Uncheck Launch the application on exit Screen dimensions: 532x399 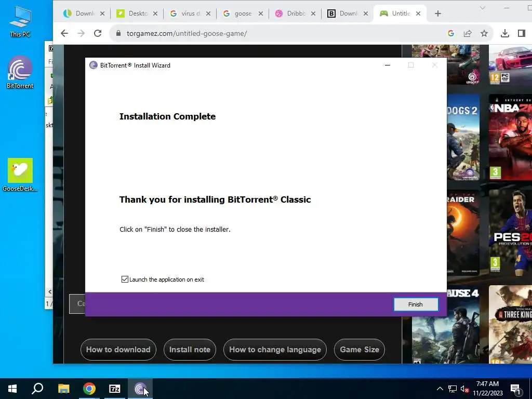(125, 279)
